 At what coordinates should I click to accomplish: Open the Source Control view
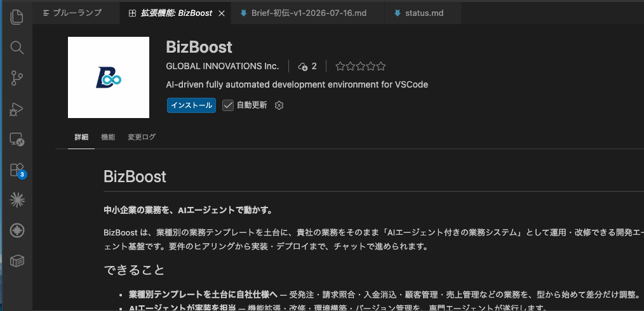pos(17,78)
